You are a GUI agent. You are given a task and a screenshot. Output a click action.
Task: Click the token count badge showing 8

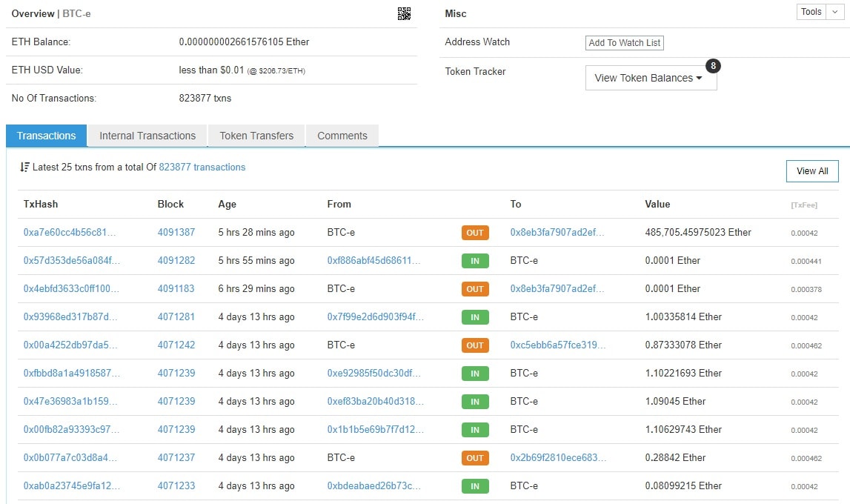coord(713,66)
